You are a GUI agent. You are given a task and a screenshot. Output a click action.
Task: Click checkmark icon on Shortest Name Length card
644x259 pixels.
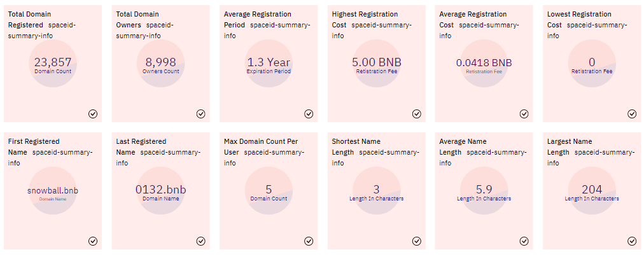(x=416, y=241)
